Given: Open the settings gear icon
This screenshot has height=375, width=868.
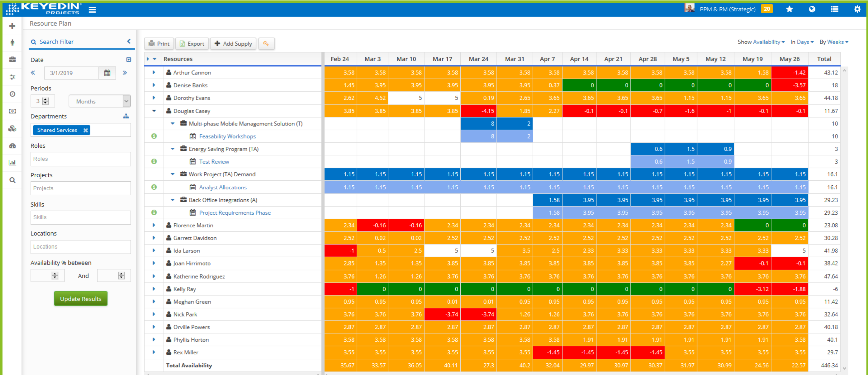Looking at the screenshot, I should point(857,9).
